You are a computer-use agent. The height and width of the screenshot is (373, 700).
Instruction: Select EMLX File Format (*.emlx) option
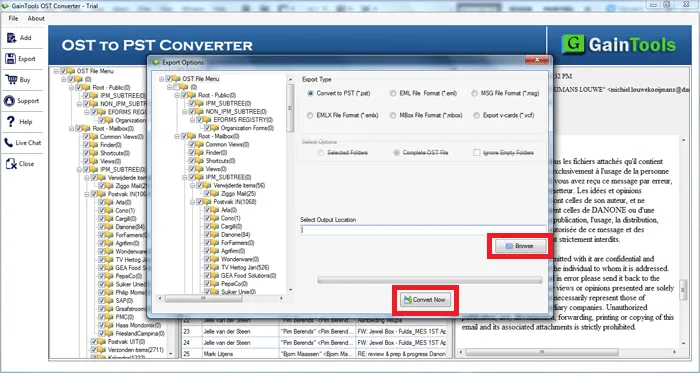click(x=310, y=115)
